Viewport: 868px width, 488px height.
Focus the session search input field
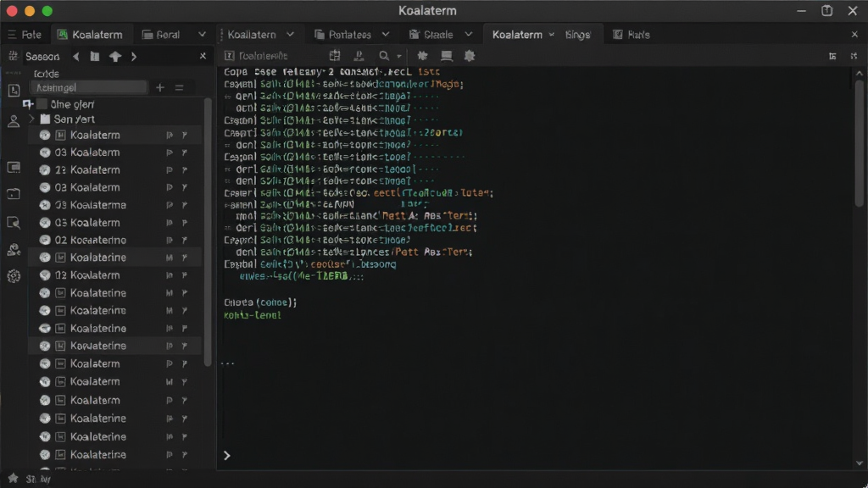click(x=90, y=87)
